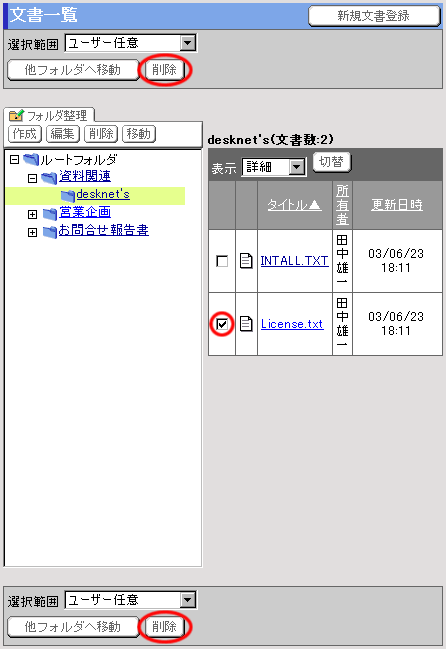Click the 資料関連 folder icon
Screen dimensions: 446x649
[x=49, y=178]
